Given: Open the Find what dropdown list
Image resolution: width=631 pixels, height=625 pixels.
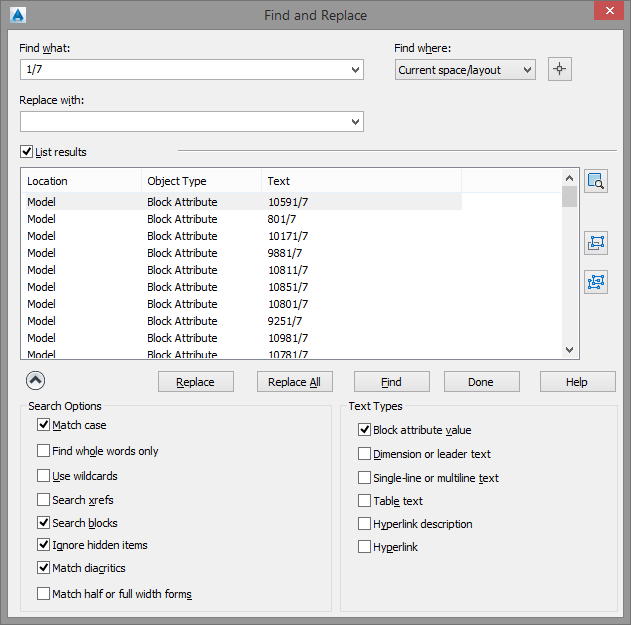Looking at the screenshot, I should click(x=356, y=70).
